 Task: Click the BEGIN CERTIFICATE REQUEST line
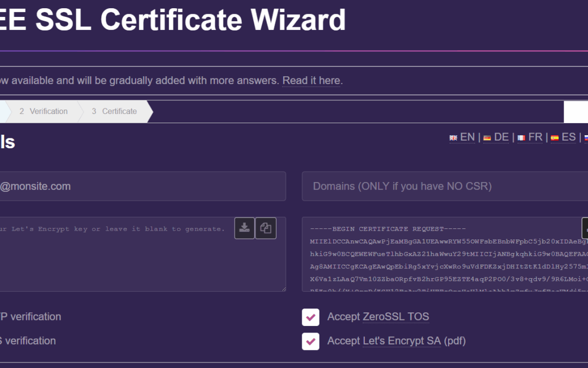(x=388, y=229)
